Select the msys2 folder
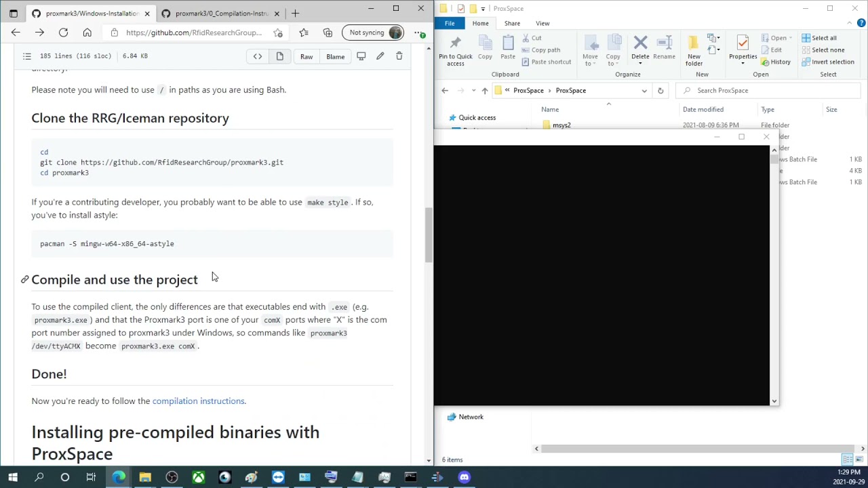Screen dimensions: 868x488 pyautogui.click(x=561, y=125)
